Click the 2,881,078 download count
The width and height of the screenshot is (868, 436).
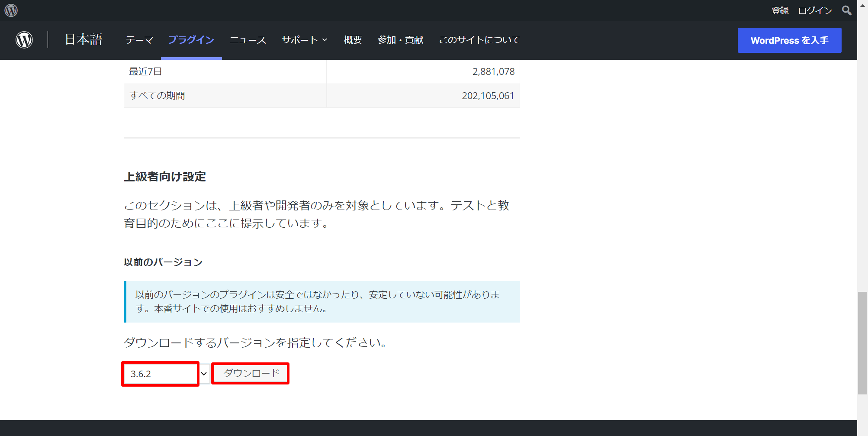coord(493,72)
